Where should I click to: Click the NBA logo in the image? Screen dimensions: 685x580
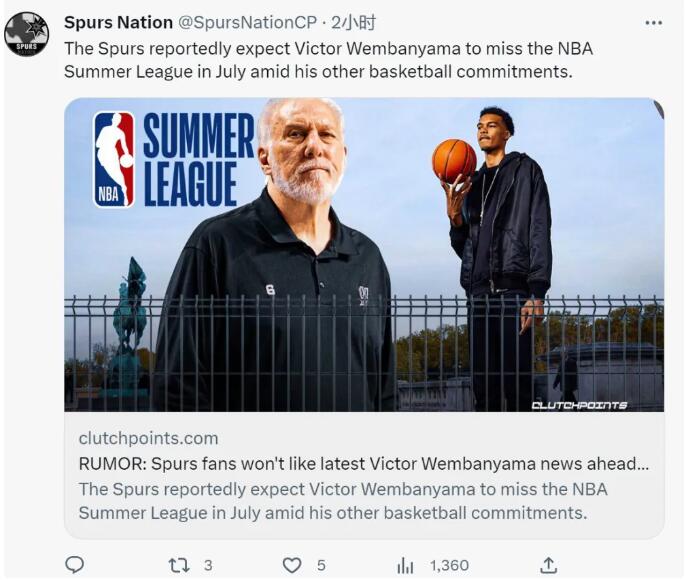114,159
